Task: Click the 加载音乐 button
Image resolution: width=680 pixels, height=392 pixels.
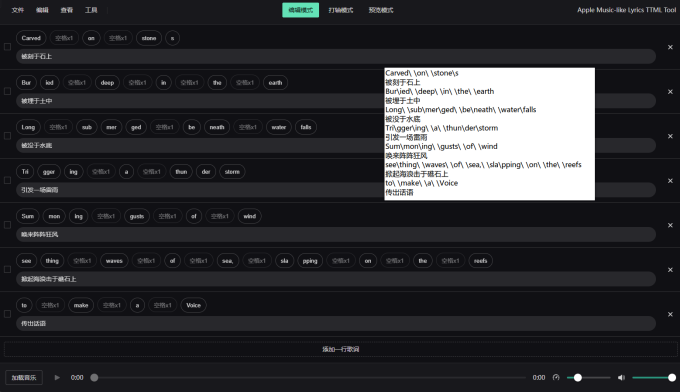Action: [24, 378]
